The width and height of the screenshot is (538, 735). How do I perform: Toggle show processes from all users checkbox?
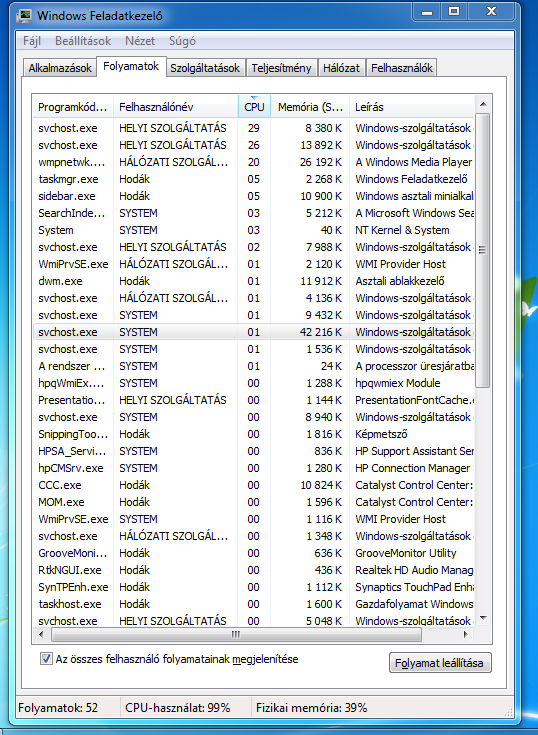pyautogui.click(x=46, y=659)
